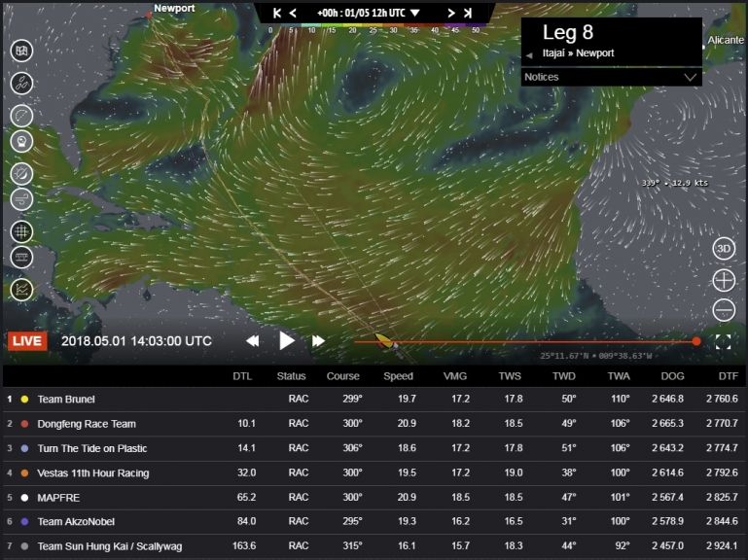Sort by the VMG column header

click(x=455, y=376)
